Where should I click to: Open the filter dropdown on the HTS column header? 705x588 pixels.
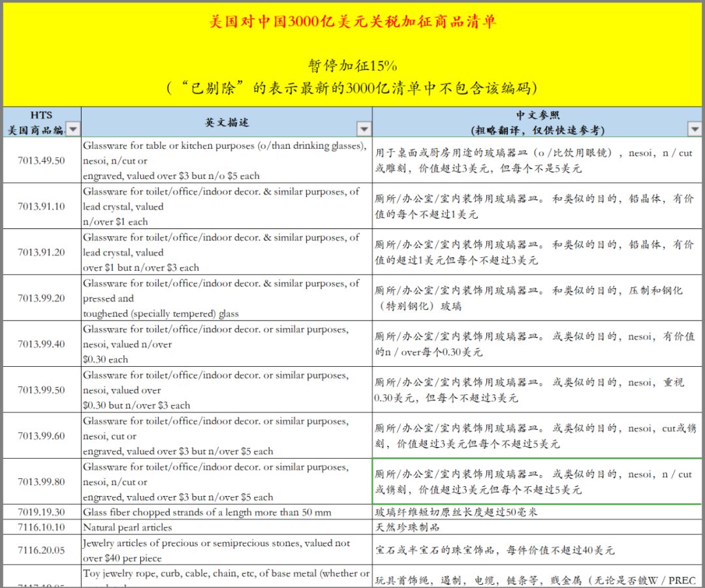(x=71, y=129)
